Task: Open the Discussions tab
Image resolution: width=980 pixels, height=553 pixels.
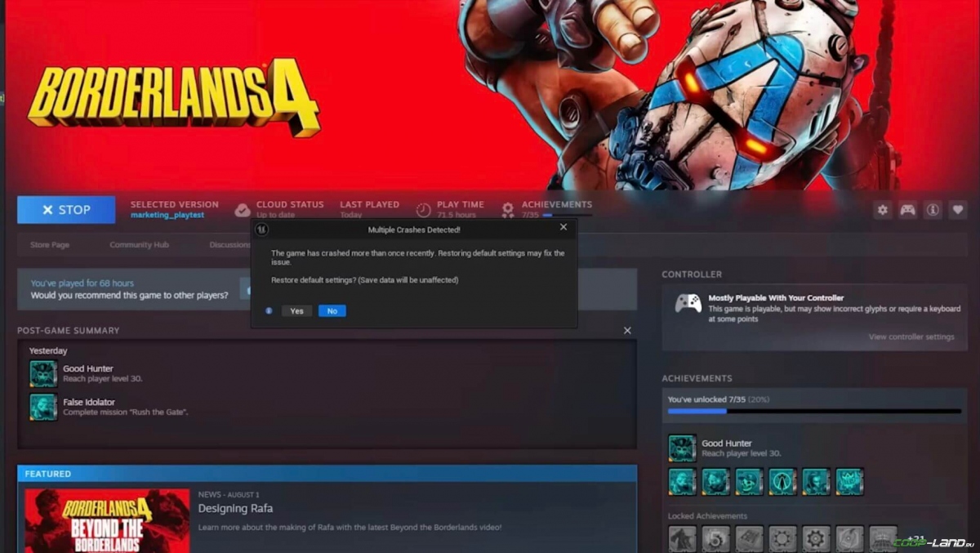Action: pos(229,244)
